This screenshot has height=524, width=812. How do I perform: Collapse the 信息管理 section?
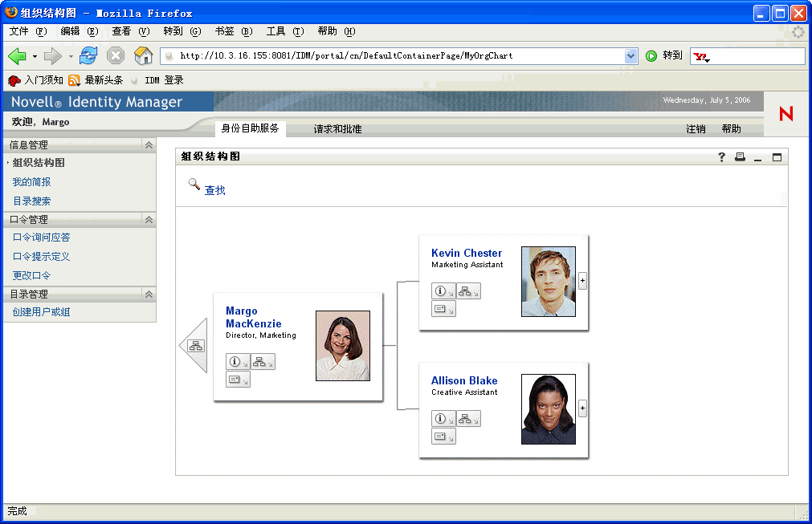[149, 145]
